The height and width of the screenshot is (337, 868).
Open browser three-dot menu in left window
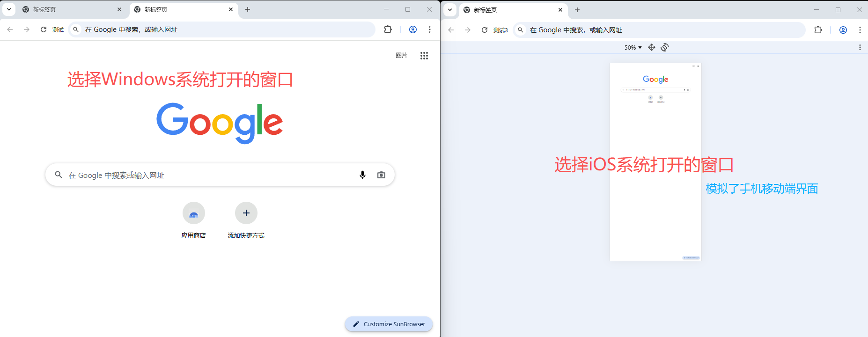pyautogui.click(x=430, y=29)
